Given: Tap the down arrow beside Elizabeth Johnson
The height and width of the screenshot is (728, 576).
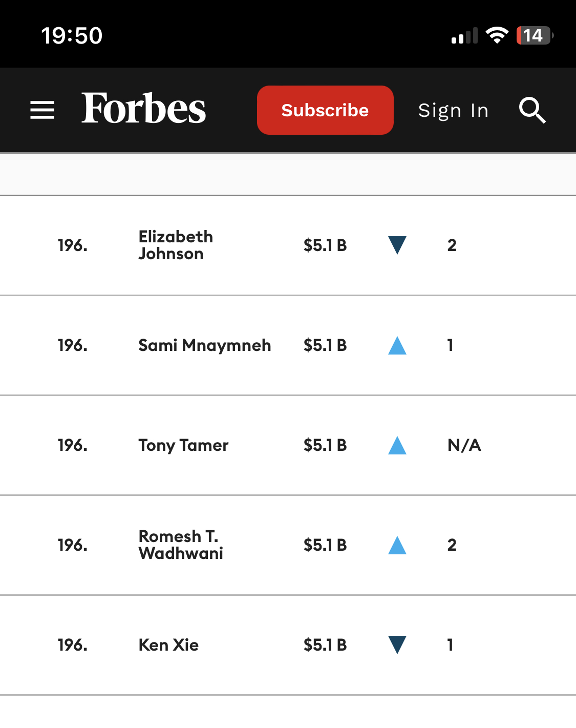Looking at the screenshot, I should [397, 245].
